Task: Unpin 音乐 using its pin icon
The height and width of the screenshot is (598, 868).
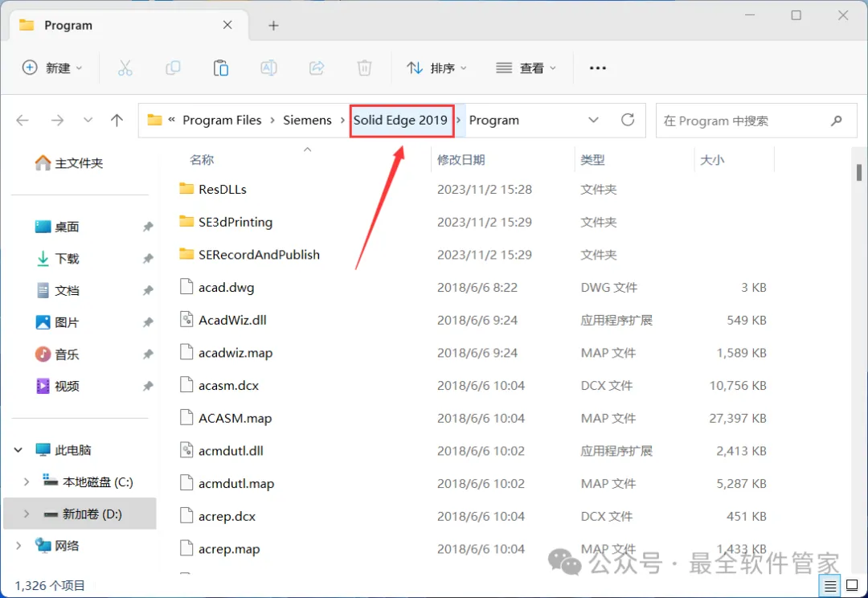Action: [x=148, y=354]
